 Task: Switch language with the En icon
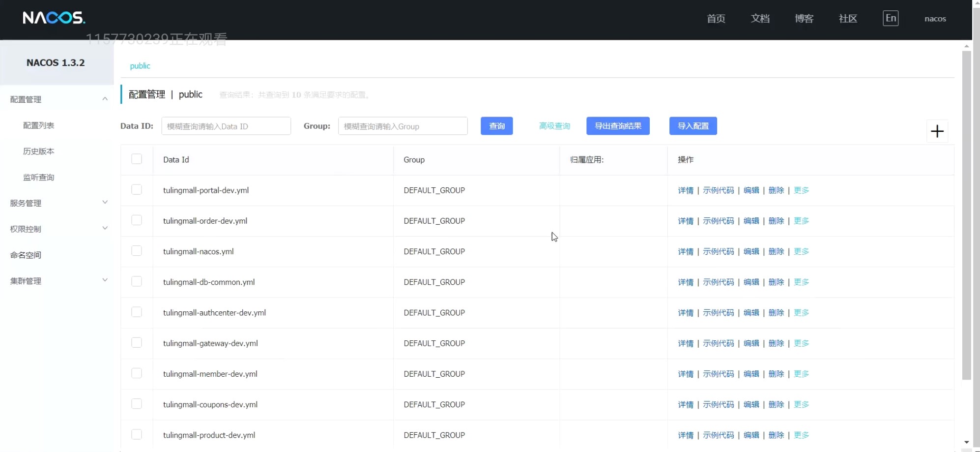pyautogui.click(x=891, y=18)
